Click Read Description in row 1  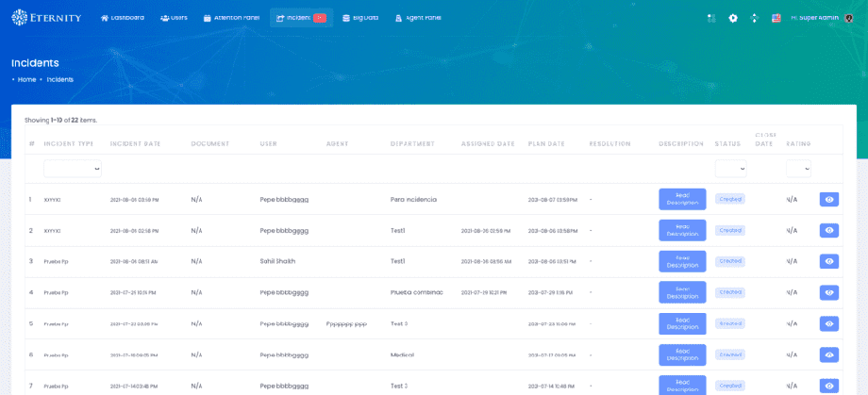point(682,199)
